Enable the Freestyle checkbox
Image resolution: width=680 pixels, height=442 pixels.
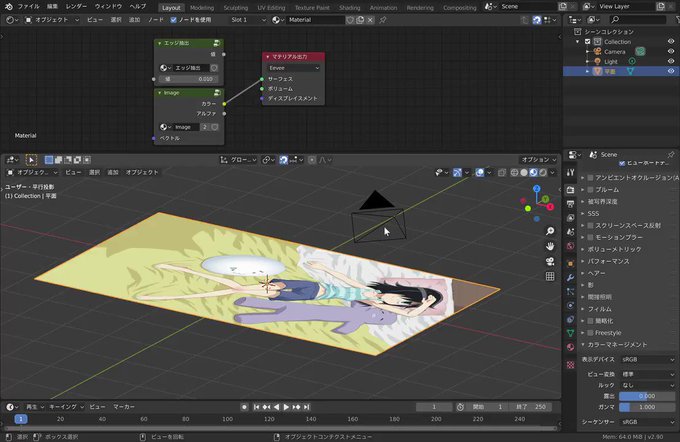590,333
